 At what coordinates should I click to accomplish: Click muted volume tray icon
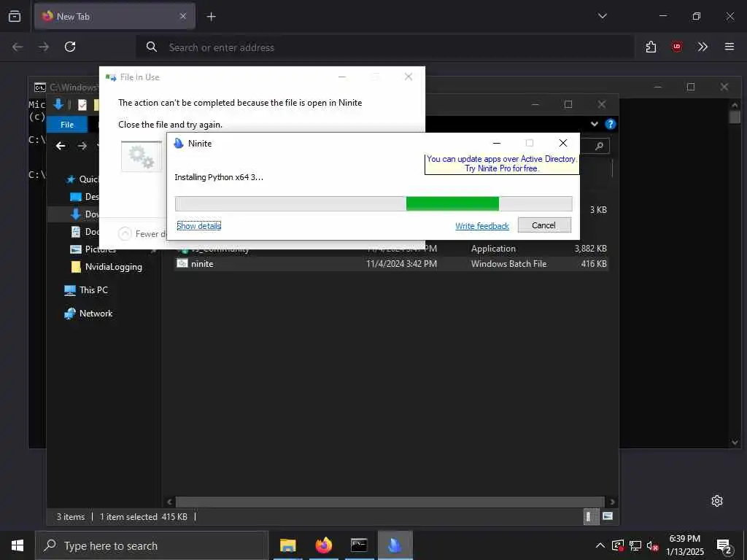(652, 546)
